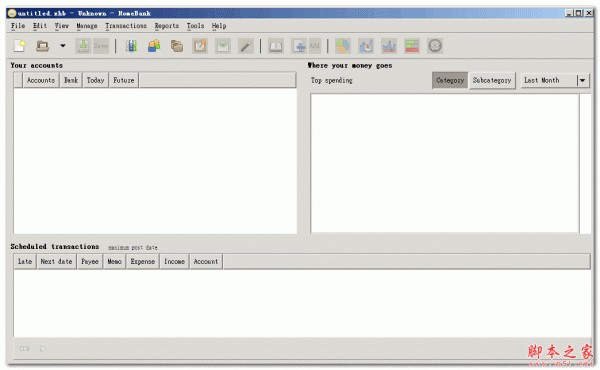Open the balance line chart report

pos(389,46)
